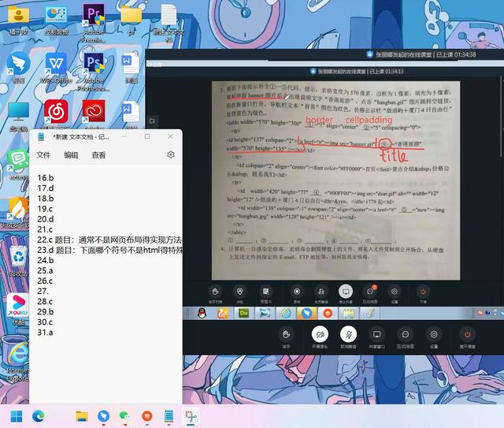Open the 文件 menu in Notepad
The image size is (504, 428).
click(x=43, y=155)
